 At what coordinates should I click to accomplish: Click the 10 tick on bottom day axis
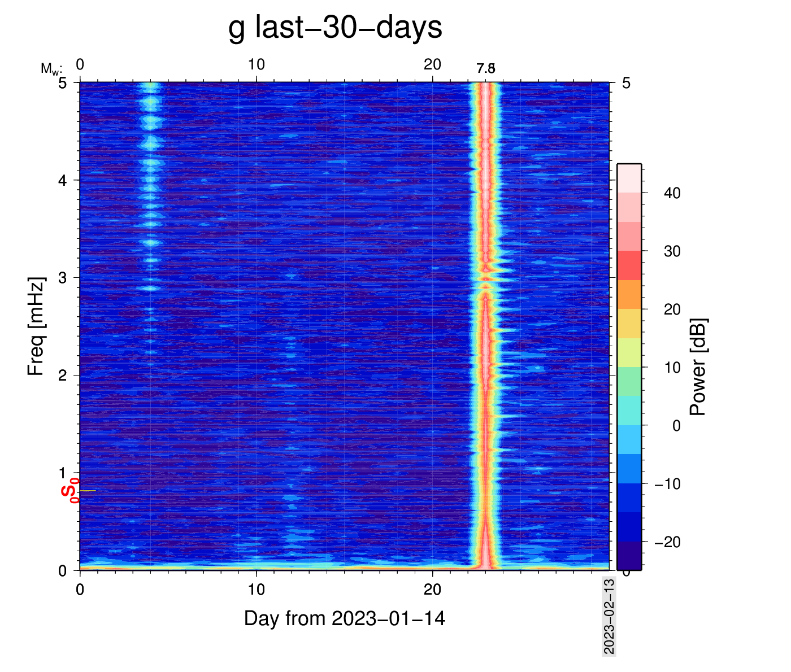[256, 590]
